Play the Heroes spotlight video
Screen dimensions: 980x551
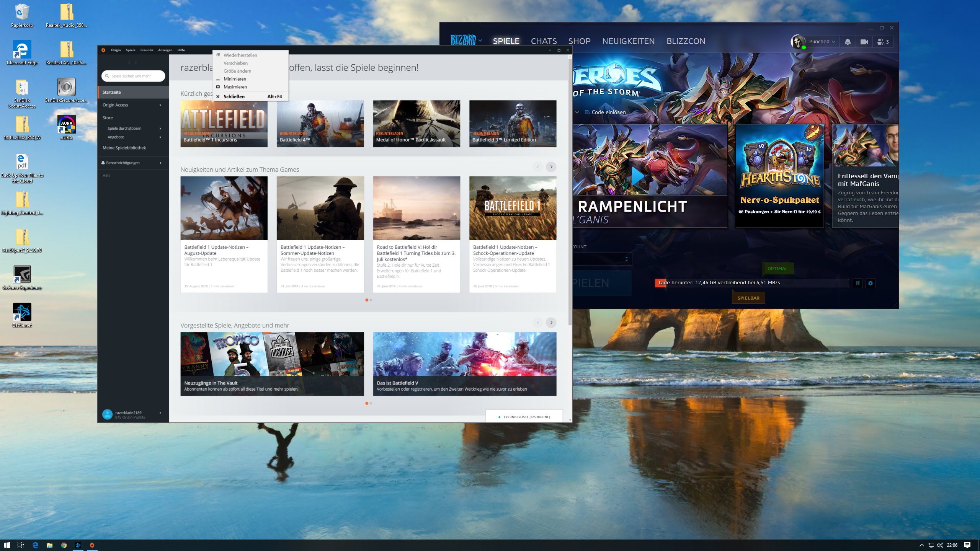(637, 177)
